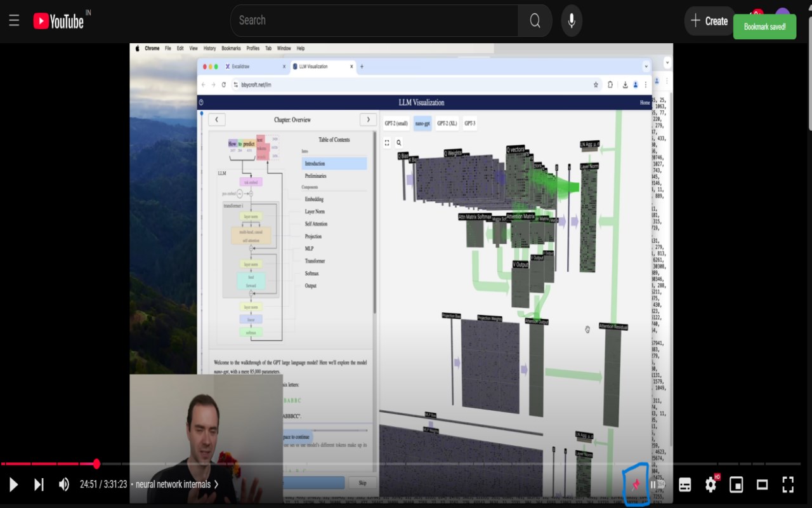Select the nano-gpt model tab
This screenshot has height=508, width=812.
[x=422, y=123]
